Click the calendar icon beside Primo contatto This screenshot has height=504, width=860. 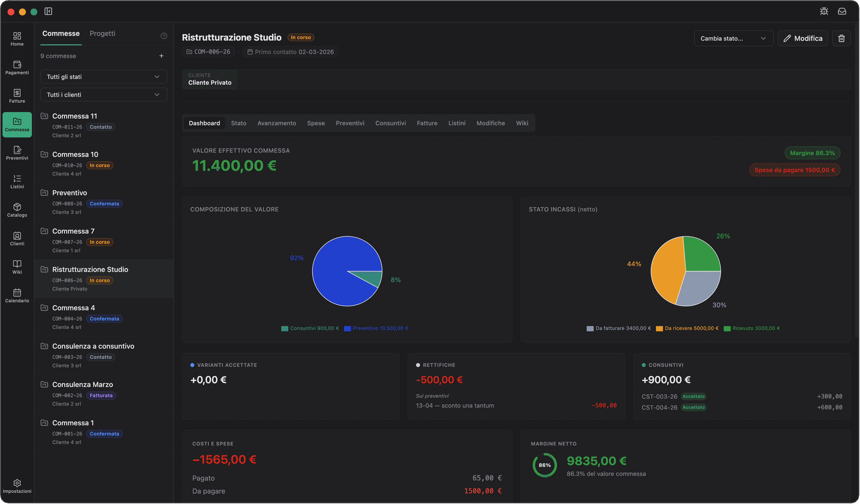250,52
